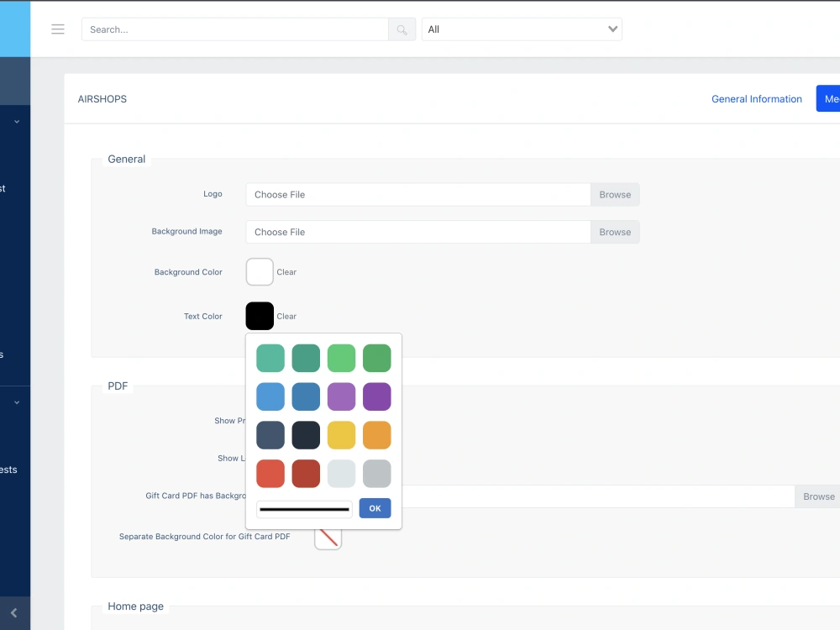The width and height of the screenshot is (840, 630).
Task: Pick the dark green swatch
Action: [376, 358]
